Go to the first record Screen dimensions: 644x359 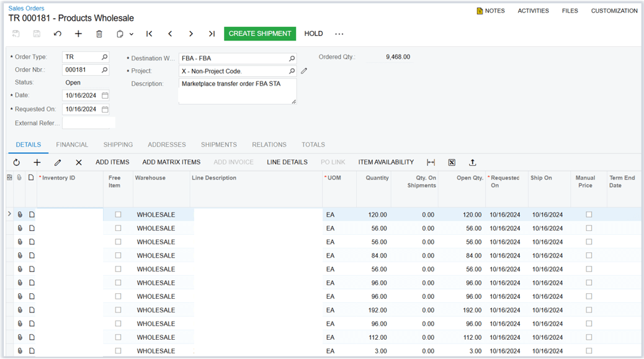click(x=150, y=34)
